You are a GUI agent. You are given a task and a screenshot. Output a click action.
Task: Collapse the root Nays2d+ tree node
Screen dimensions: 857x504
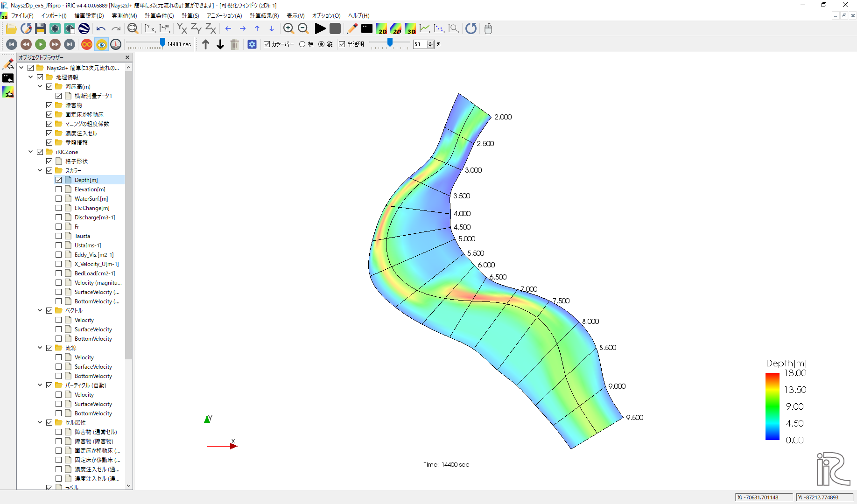coord(21,68)
